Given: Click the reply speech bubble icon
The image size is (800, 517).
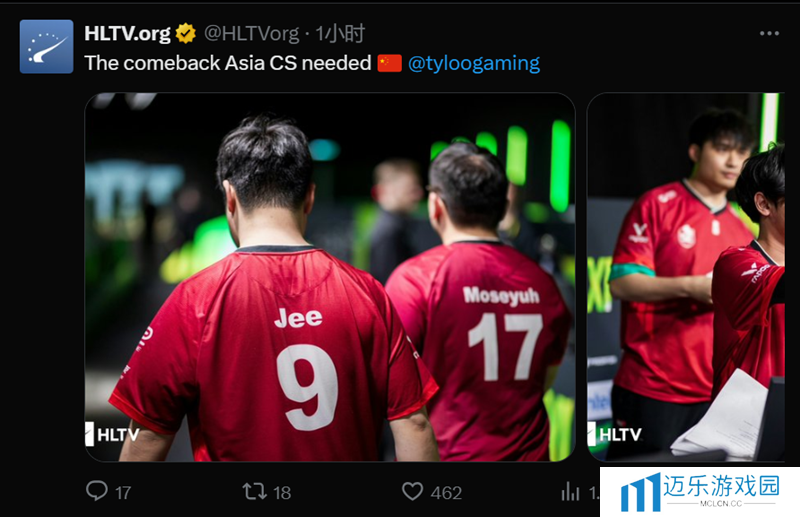Looking at the screenshot, I should [x=96, y=491].
